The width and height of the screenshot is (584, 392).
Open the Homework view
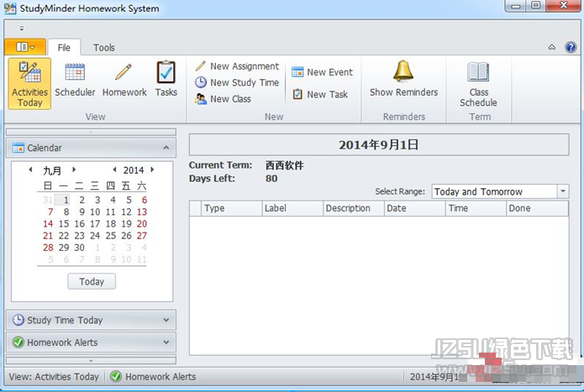[124, 80]
